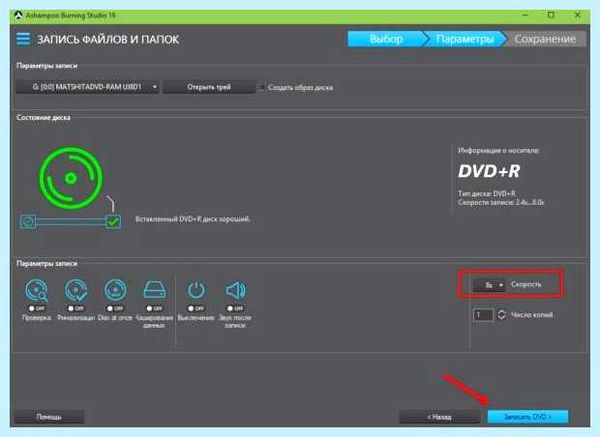Screen dimensions: 600x437
Task: Open the hamburger main menu
Action: (23, 39)
